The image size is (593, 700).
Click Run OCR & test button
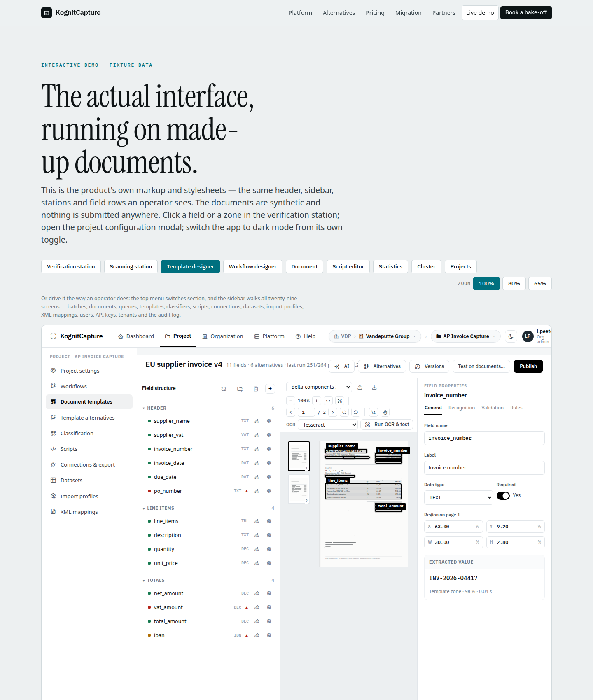coord(387,425)
